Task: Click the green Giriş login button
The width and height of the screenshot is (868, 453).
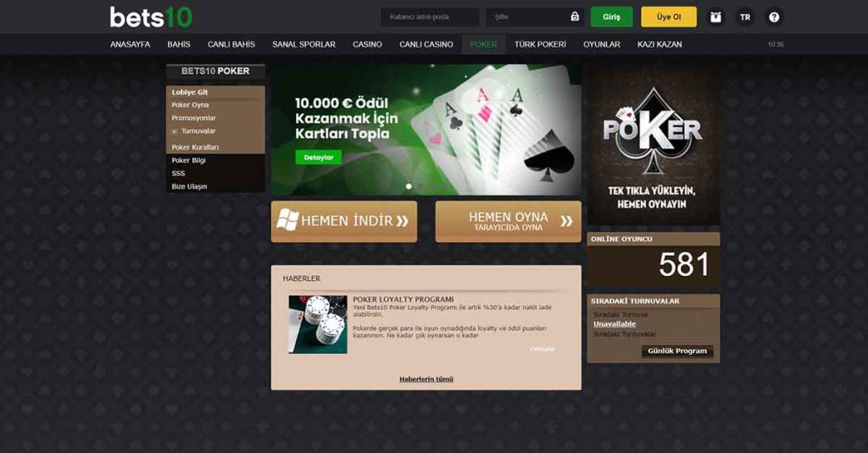Action: pos(611,17)
